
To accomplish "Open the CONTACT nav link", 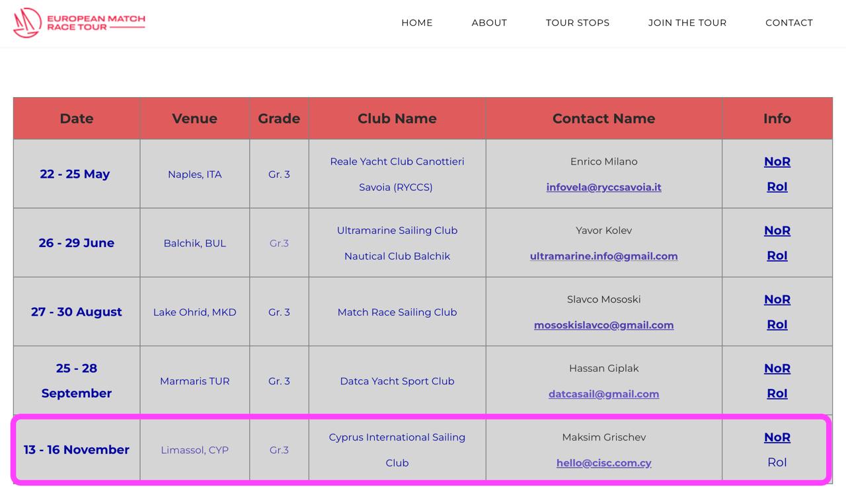I will [x=789, y=22].
